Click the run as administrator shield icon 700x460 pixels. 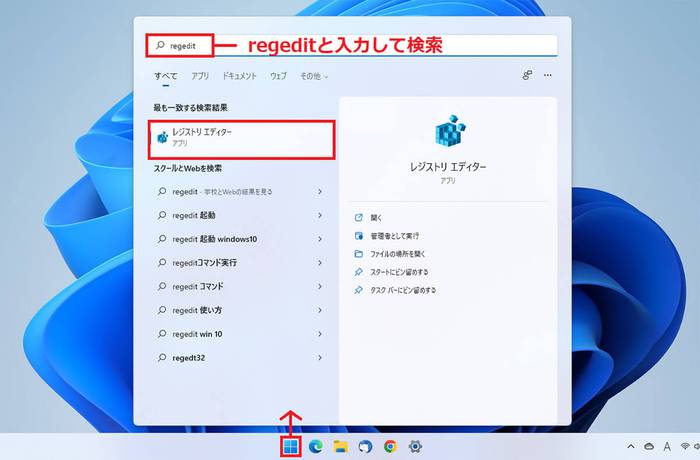click(358, 236)
